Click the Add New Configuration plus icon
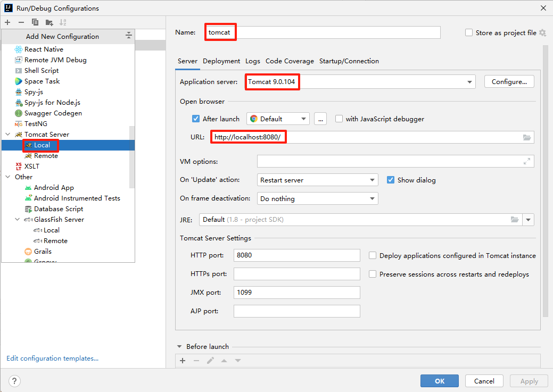 coord(7,22)
